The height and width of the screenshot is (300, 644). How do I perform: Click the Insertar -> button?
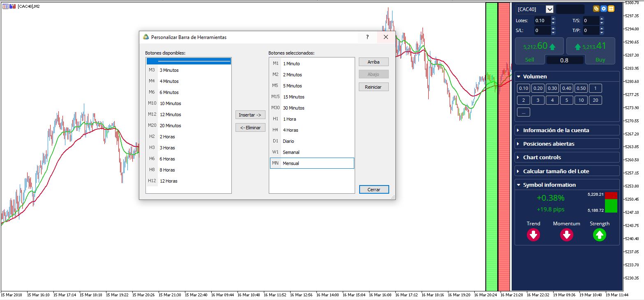[x=250, y=115]
